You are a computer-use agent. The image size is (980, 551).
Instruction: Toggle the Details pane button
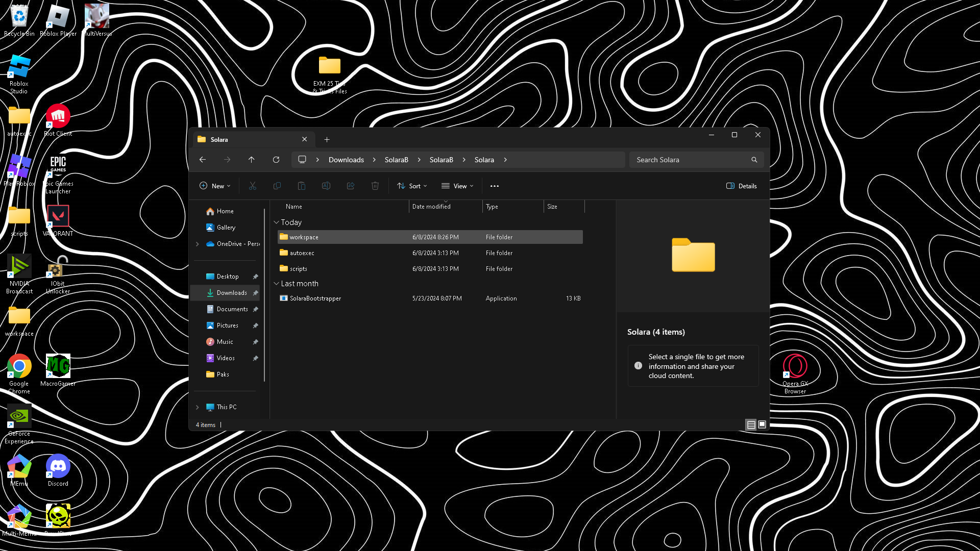[x=741, y=186]
